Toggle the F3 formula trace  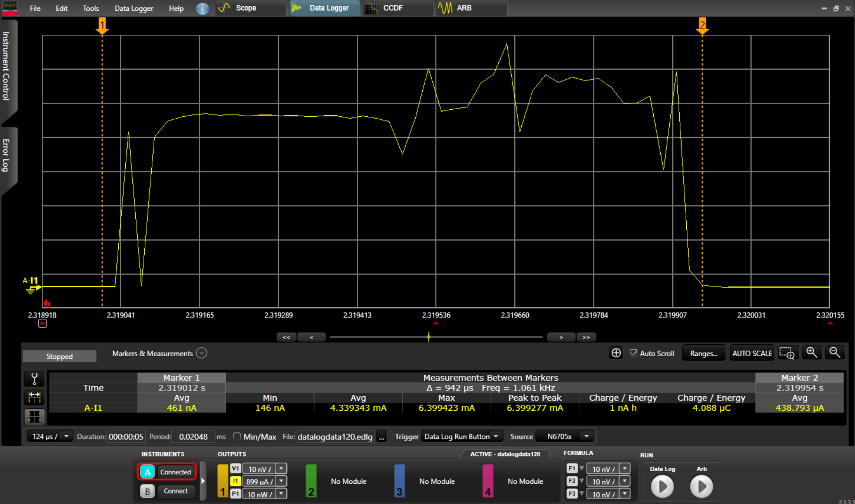click(572, 494)
